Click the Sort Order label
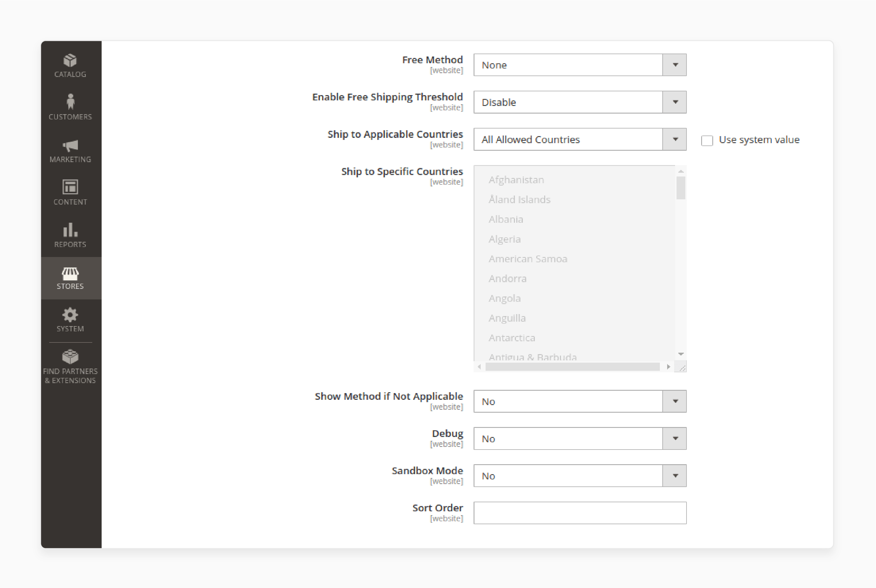Viewport: 876px width, 588px height. [438, 508]
